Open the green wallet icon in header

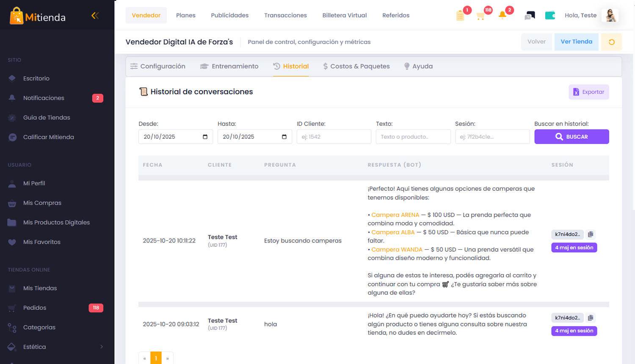[x=550, y=16]
